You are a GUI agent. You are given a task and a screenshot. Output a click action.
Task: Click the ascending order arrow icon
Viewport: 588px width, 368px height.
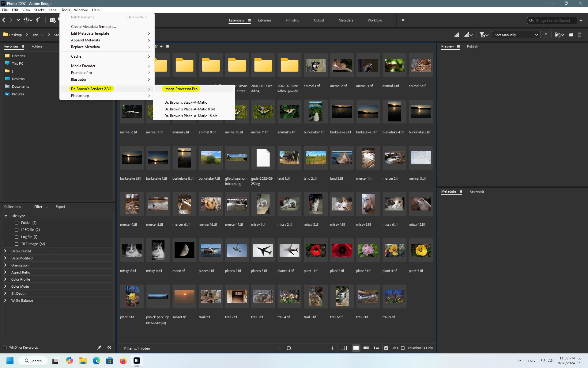546,35
